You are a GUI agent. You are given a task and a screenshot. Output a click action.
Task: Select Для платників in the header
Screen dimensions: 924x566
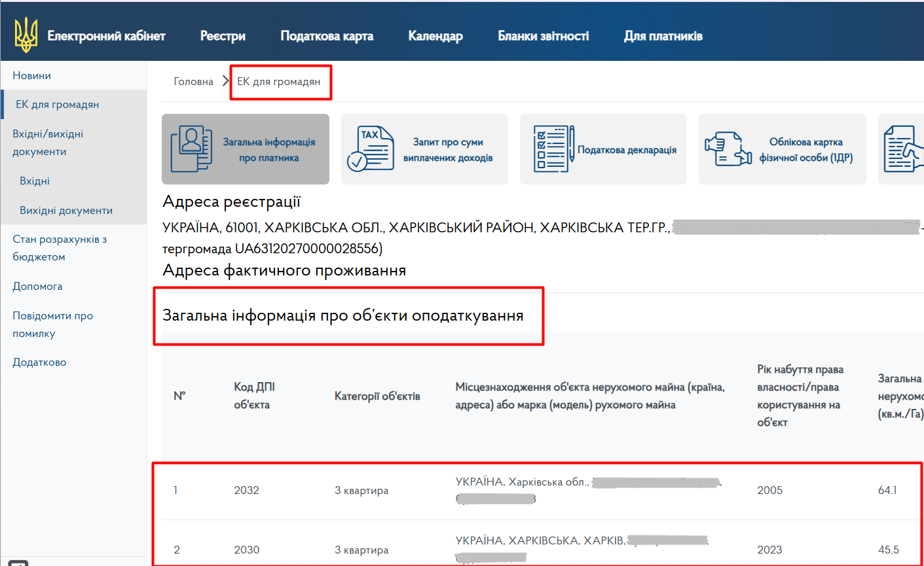(663, 36)
